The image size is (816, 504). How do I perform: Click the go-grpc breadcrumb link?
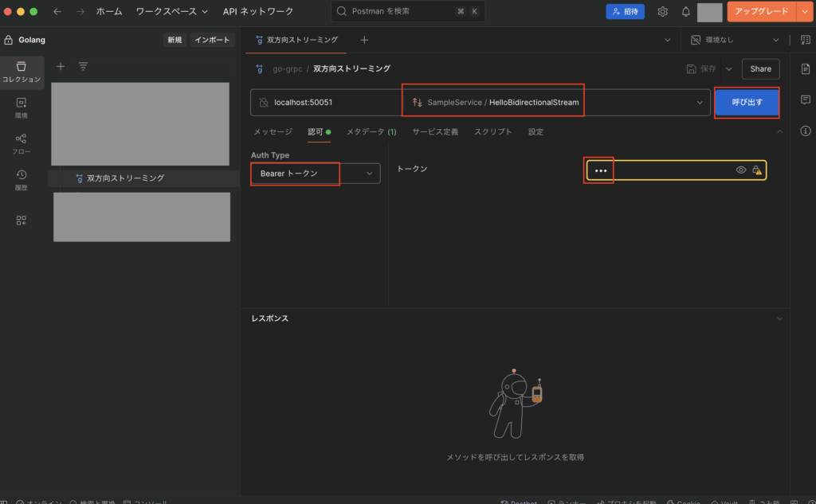[287, 68]
